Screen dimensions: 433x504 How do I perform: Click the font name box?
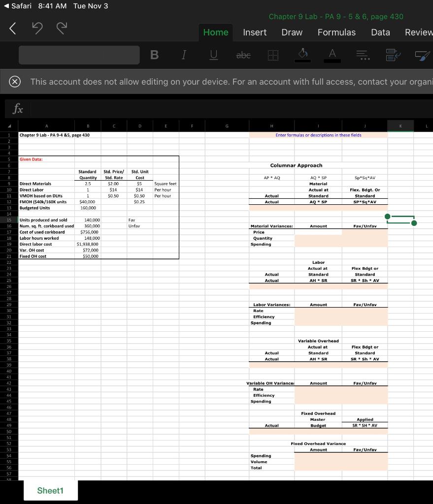pos(79,55)
